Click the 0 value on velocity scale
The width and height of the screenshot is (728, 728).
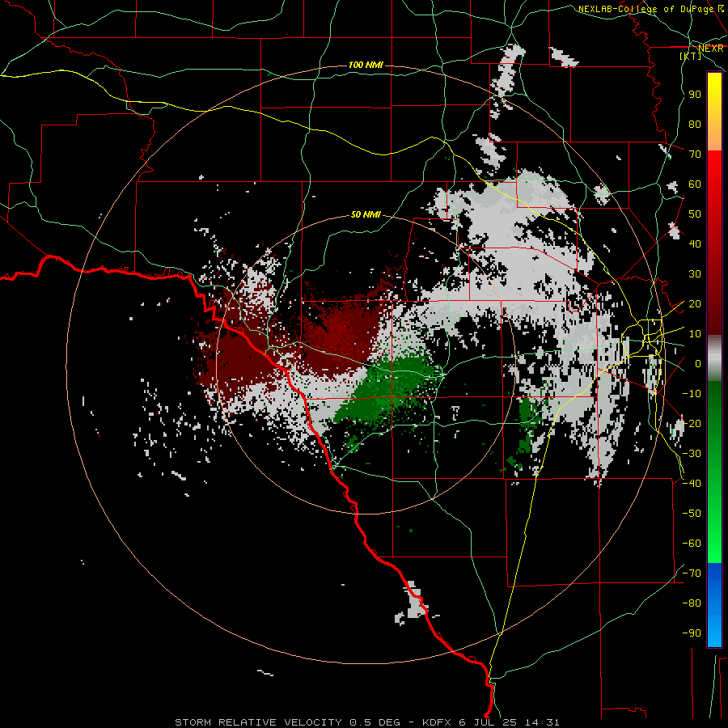pos(698,364)
